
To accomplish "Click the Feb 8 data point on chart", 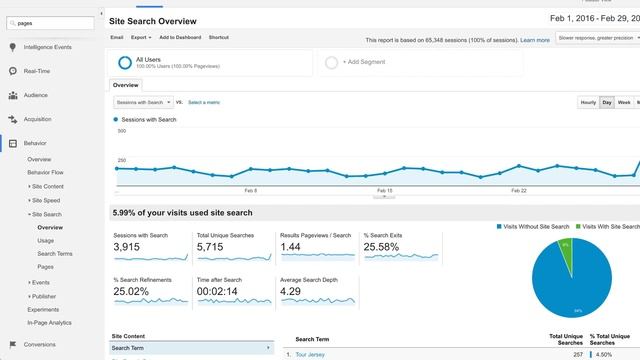I will tap(251, 169).
